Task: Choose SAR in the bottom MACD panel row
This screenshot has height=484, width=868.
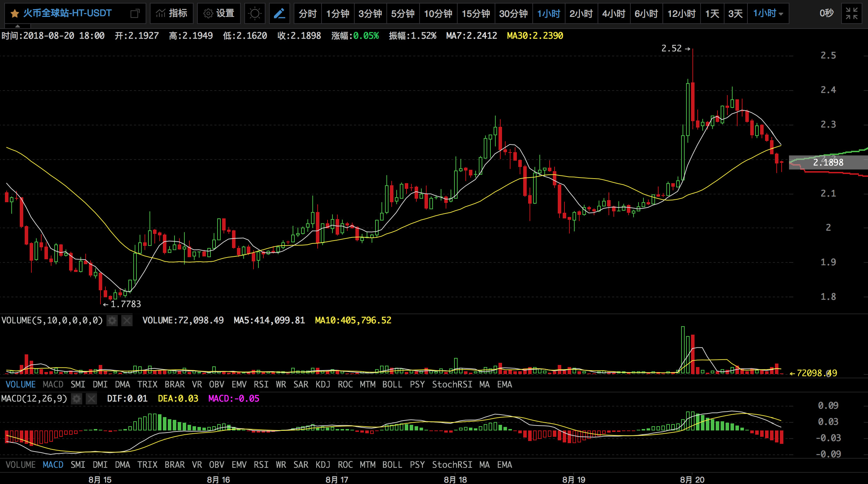Action: (x=301, y=465)
